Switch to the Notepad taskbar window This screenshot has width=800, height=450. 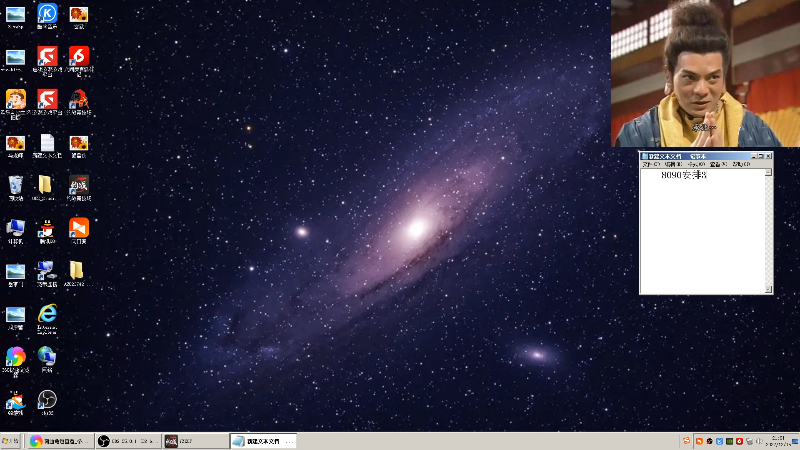click(263, 441)
